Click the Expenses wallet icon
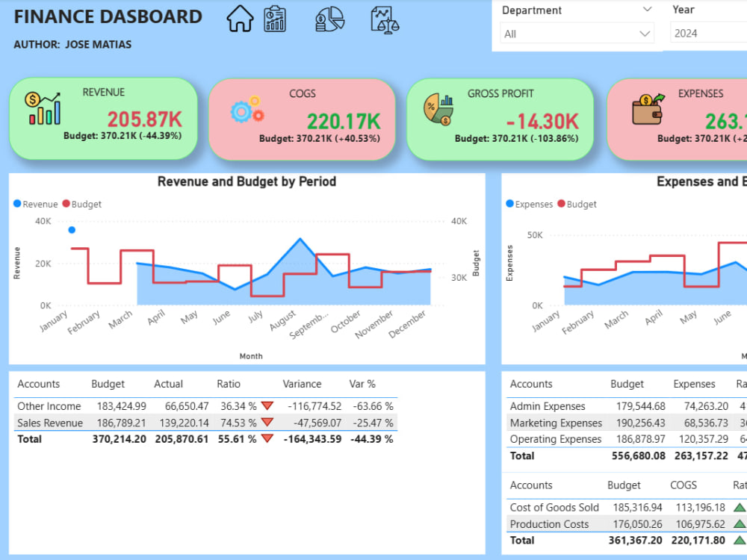Image resolution: width=747 pixels, height=560 pixels. 648,108
